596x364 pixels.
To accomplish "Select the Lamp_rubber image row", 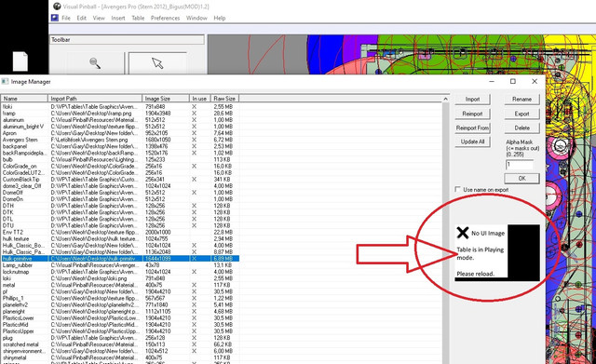I will click(120, 265).
